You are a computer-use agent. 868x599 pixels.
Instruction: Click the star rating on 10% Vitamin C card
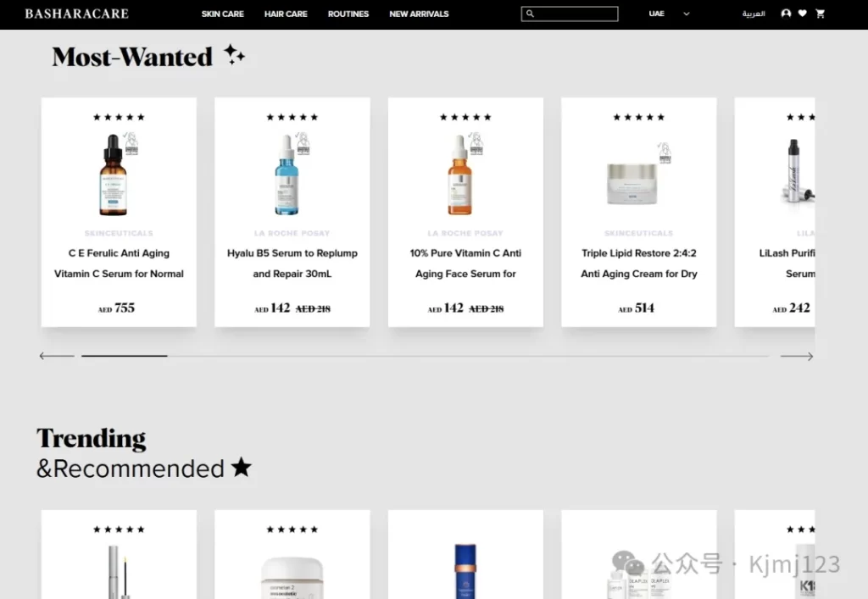pos(465,117)
